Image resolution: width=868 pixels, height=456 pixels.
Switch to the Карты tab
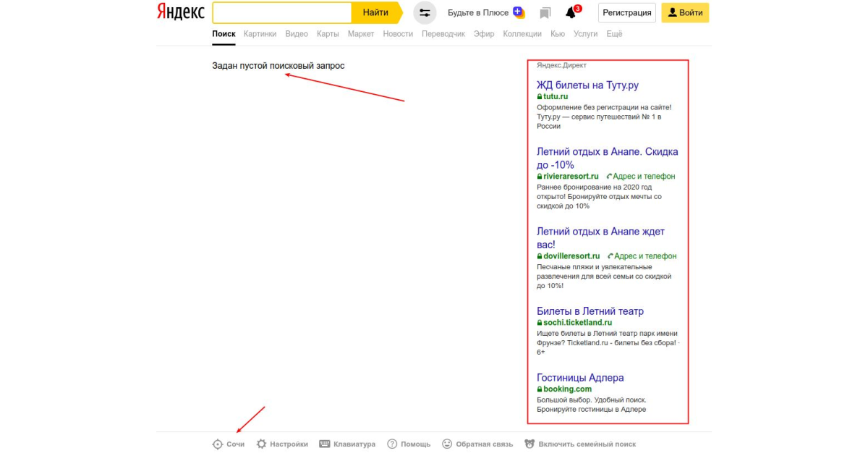click(x=328, y=34)
